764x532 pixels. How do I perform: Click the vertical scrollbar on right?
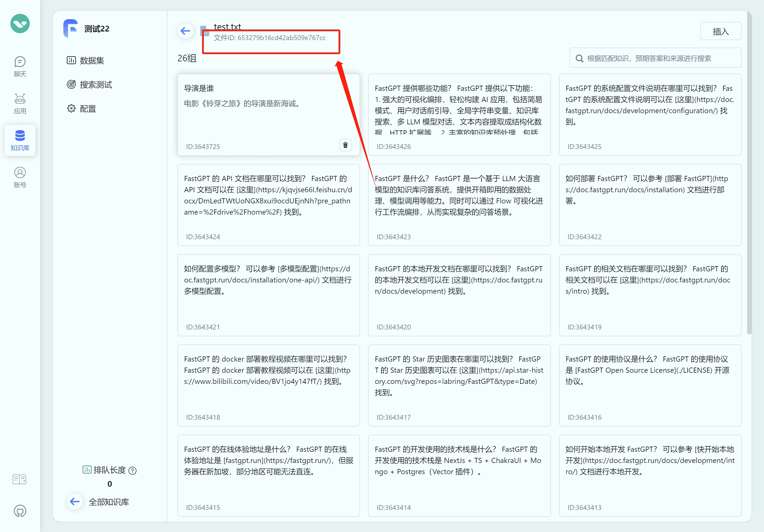tap(749, 173)
